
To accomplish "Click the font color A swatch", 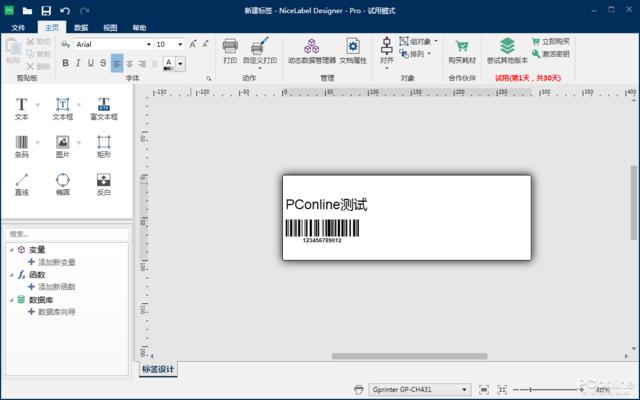I will pos(169,64).
